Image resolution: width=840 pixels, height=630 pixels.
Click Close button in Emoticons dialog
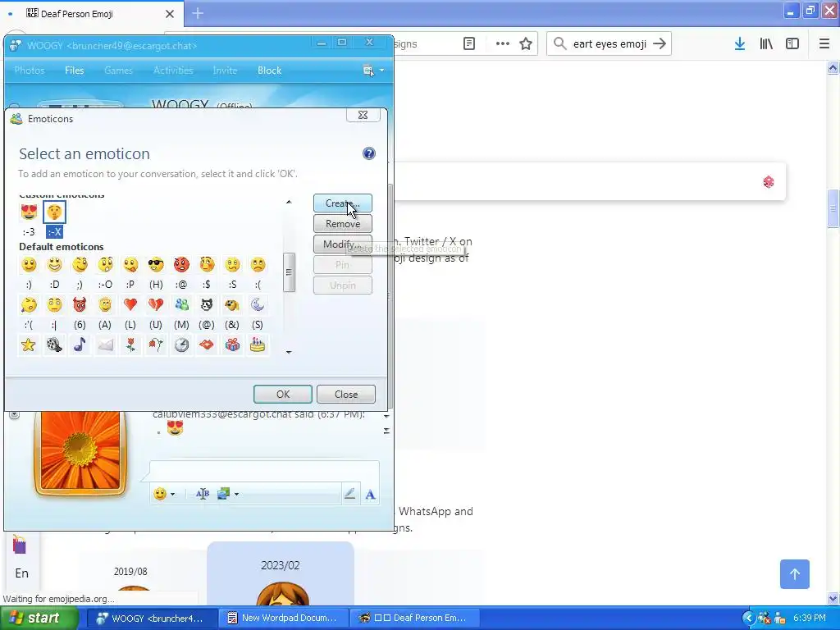click(346, 395)
